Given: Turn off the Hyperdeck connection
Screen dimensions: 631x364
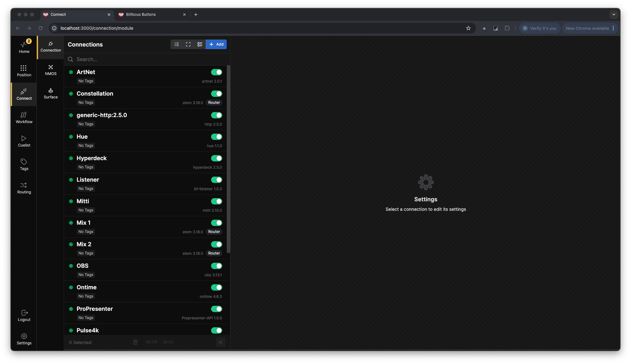Looking at the screenshot, I should coord(217,158).
